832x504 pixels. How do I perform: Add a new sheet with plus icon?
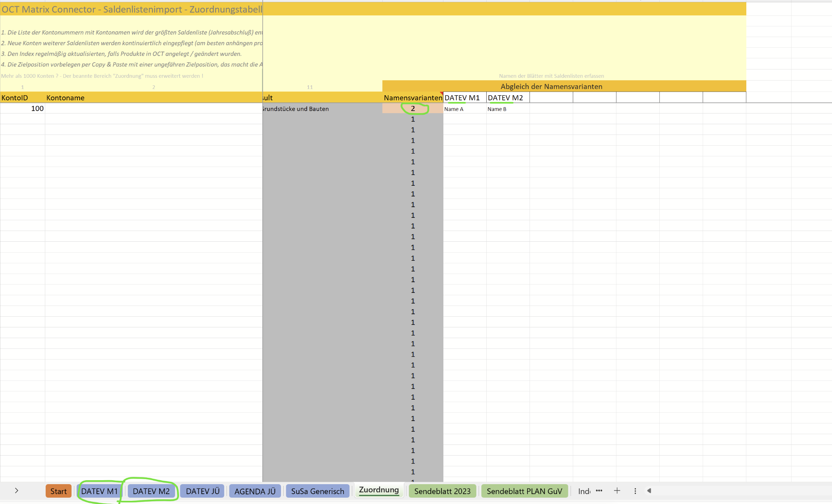617,491
